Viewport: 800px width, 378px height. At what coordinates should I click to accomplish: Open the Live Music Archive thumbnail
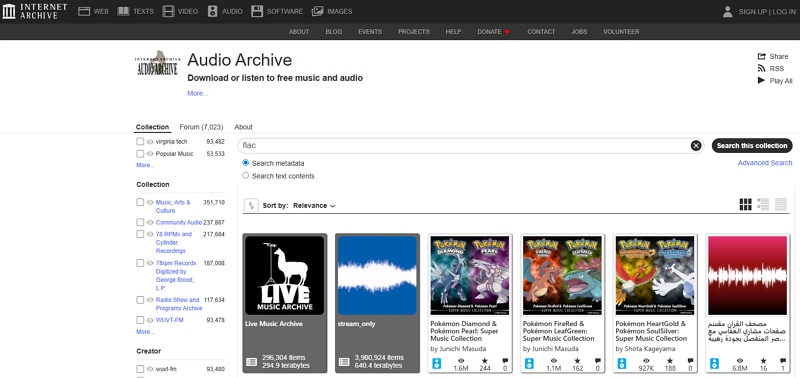(285, 275)
